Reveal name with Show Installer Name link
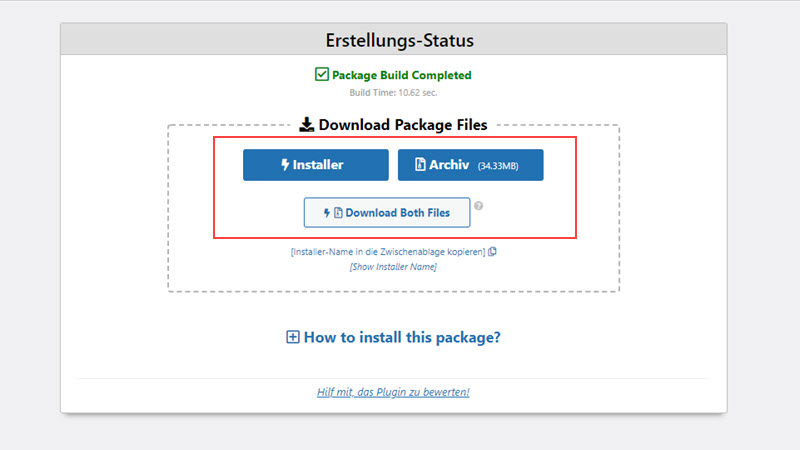The width and height of the screenshot is (800, 450). (393, 267)
